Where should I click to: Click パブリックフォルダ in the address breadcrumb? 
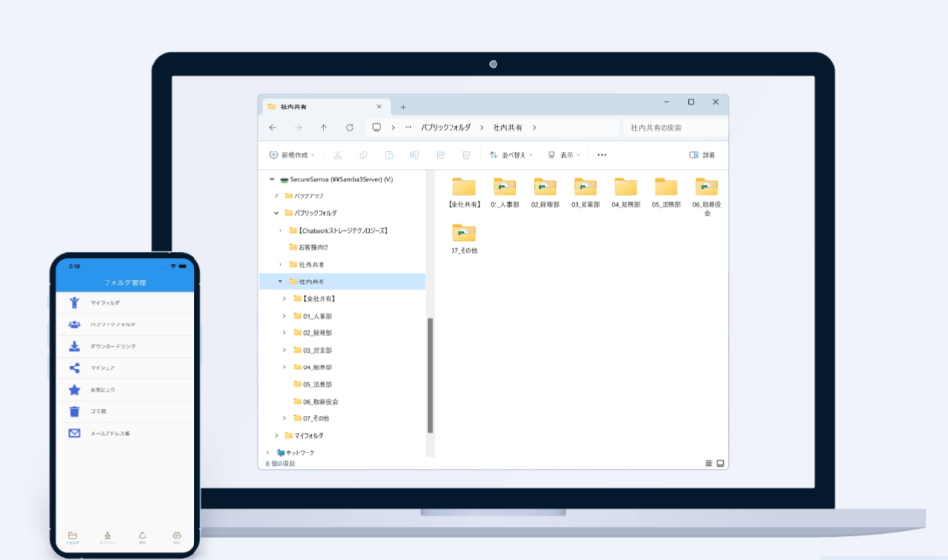coord(446,128)
